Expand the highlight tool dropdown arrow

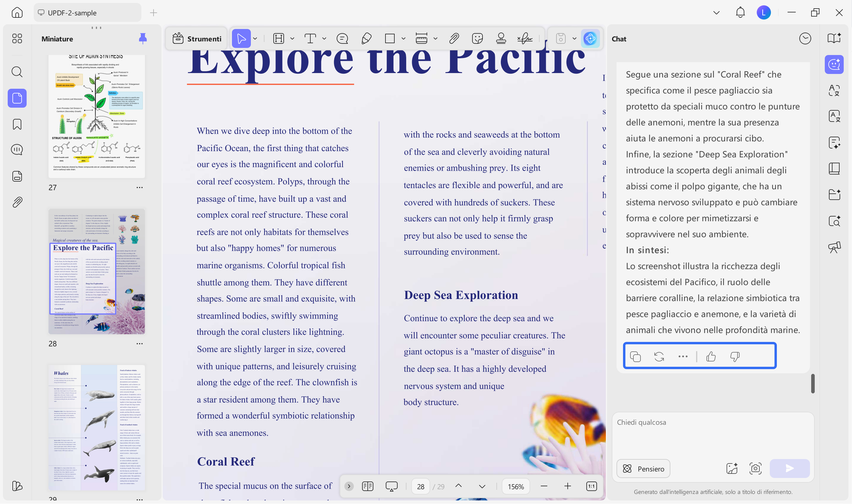pyautogui.click(x=292, y=38)
